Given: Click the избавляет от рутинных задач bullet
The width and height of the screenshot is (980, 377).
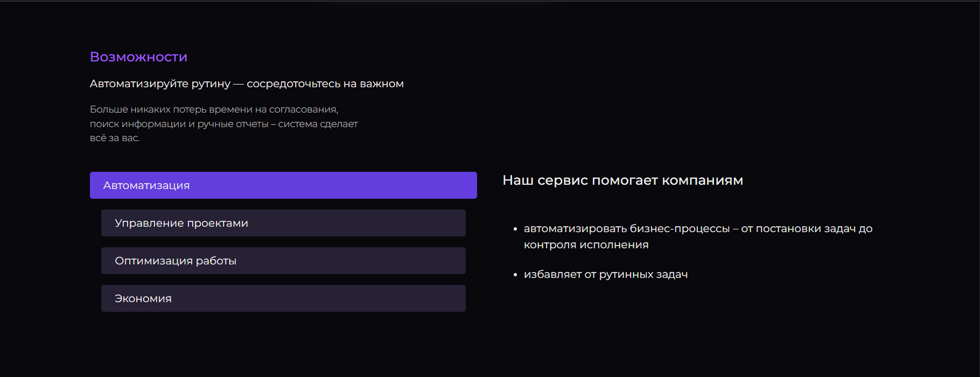Looking at the screenshot, I should coord(606,274).
